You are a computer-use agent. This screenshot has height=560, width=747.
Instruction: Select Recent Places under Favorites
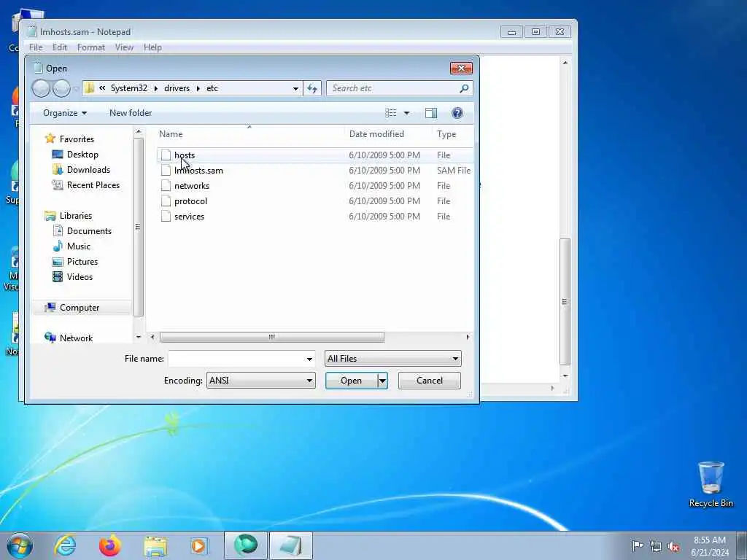click(x=93, y=184)
